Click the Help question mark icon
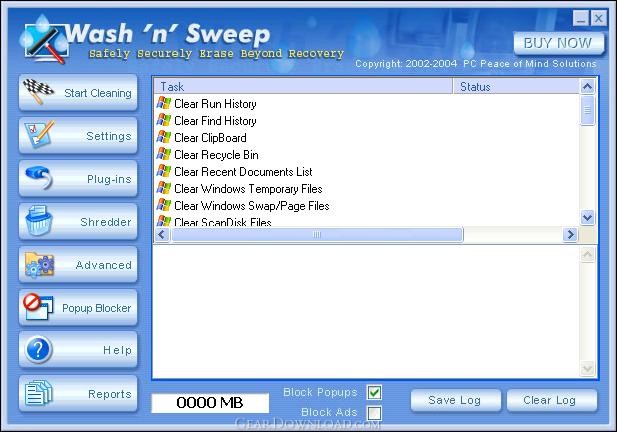 click(38, 349)
